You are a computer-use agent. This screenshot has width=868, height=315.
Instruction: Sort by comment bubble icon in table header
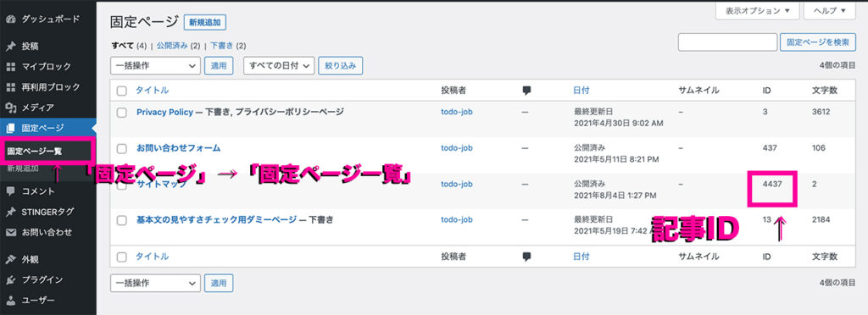pyautogui.click(x=526, y=91)
